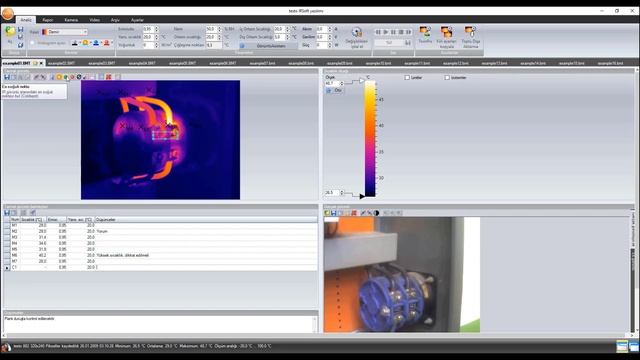This screenshot has width=640, height=360.
Task: Switch to the Rapor ribbon tab
Action: coord(48,20)
